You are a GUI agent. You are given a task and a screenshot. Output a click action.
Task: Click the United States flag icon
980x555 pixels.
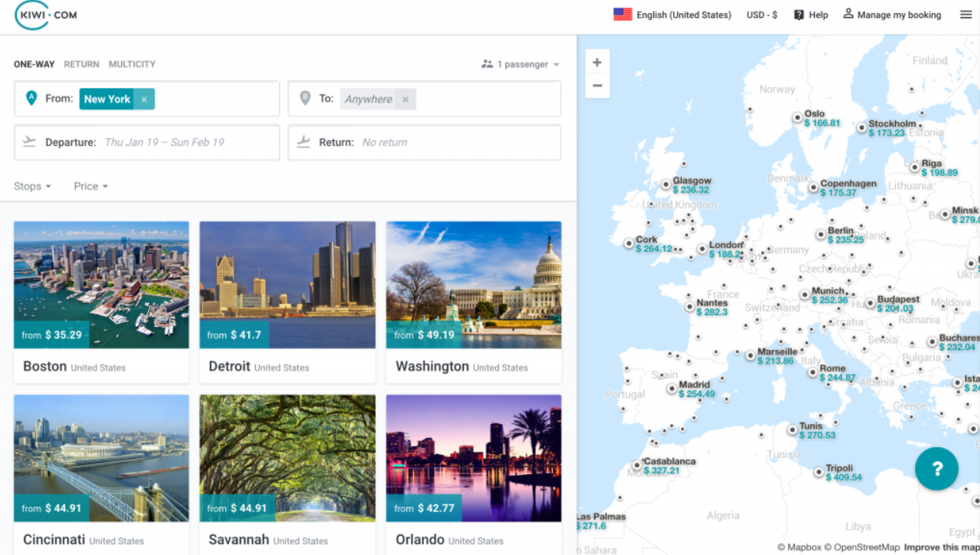(x=622, y=15)
